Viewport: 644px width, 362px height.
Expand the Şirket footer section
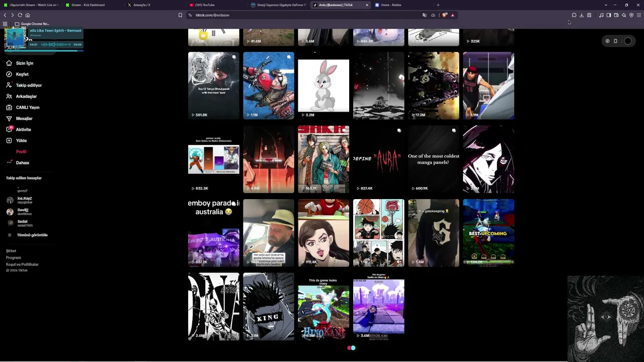click(x=11, y=251)
